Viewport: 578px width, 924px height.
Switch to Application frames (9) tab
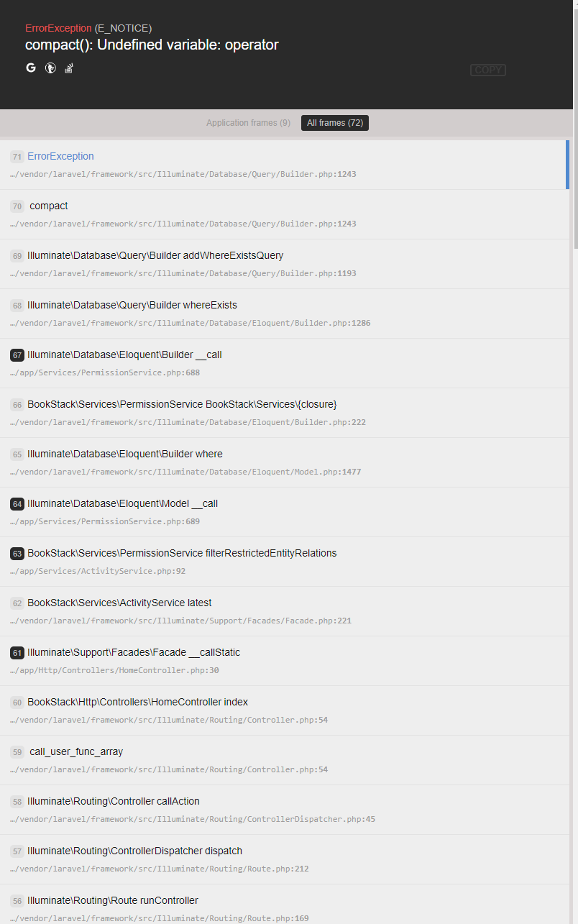click(x=249, y=123)
